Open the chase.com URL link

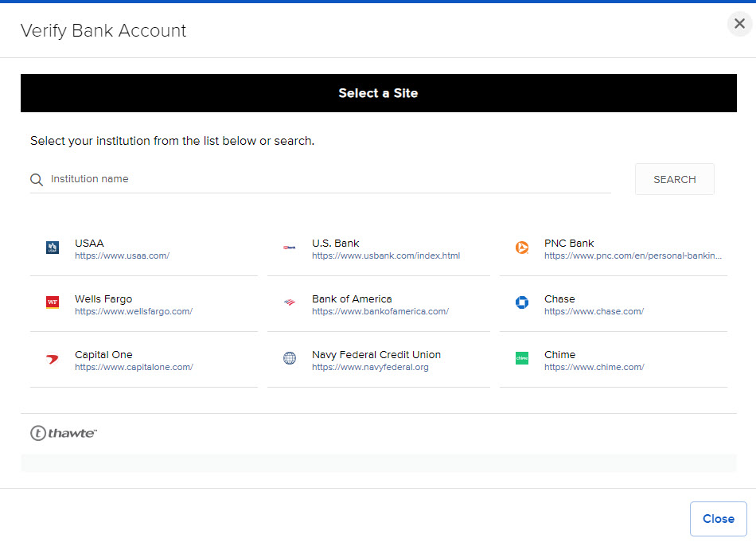(x=594, y=312)
